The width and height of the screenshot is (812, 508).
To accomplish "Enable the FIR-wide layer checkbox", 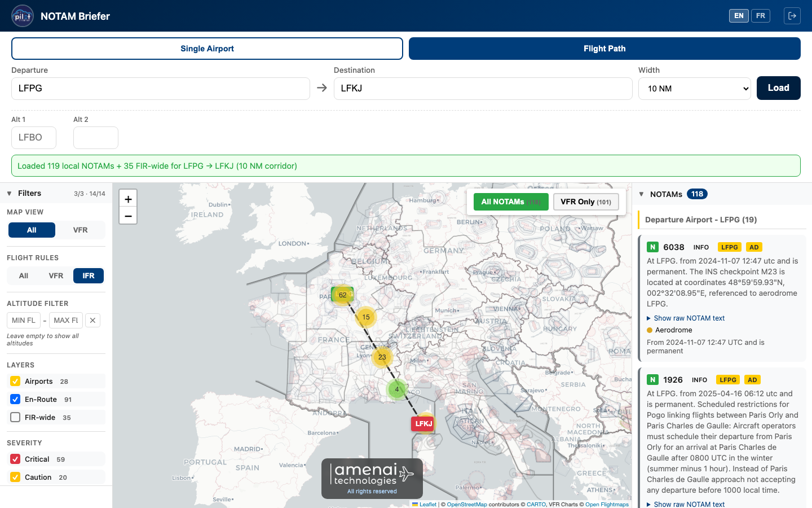I will tap(15, 417).
